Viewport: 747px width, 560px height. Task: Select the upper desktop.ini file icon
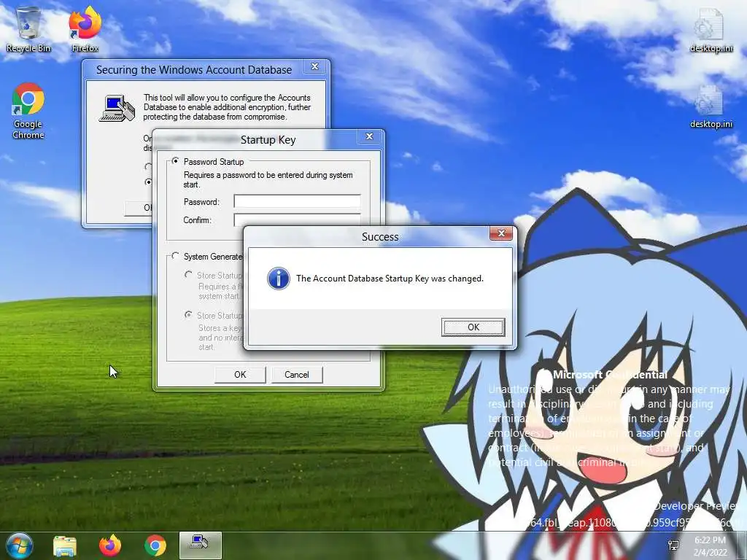711,29
